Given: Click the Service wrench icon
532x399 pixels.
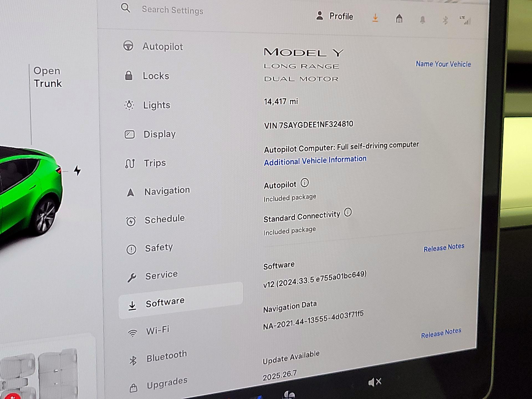Looking at the screenshot, I should coord(132,278).
